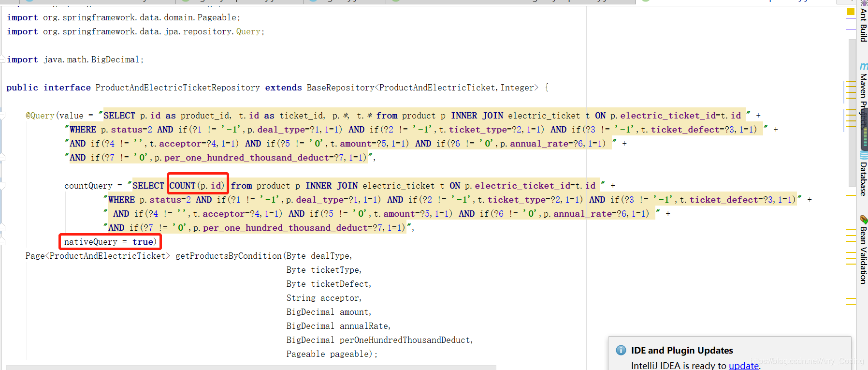Viewport: 868px width, 370px height.
Task: Click the yellow code analysis status indicator
Action: (851, 12)
